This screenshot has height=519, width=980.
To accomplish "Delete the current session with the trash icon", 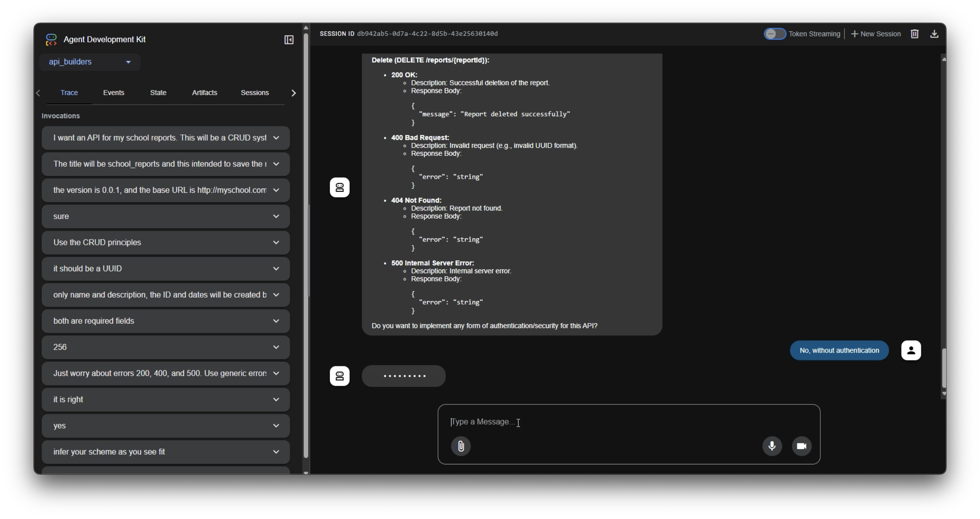I will click(x=915, y=34).
